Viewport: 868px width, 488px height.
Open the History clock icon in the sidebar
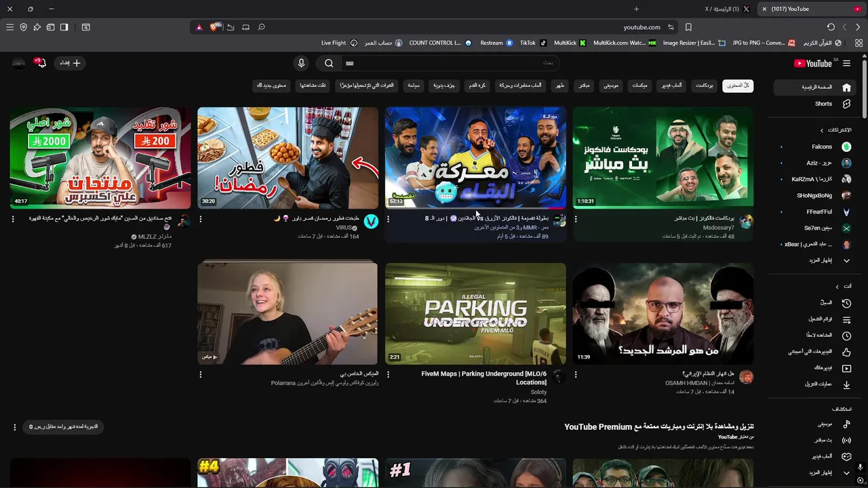click(846, 303)
